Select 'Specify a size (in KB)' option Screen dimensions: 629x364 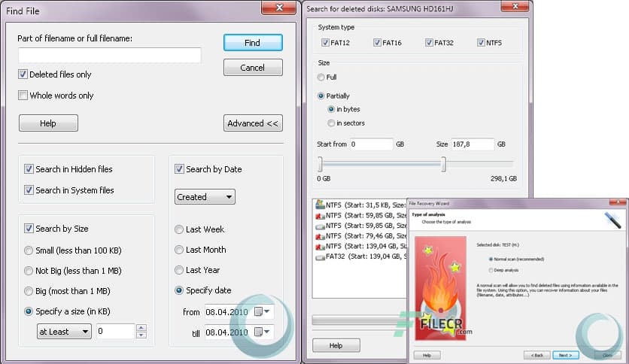[29, 311]
